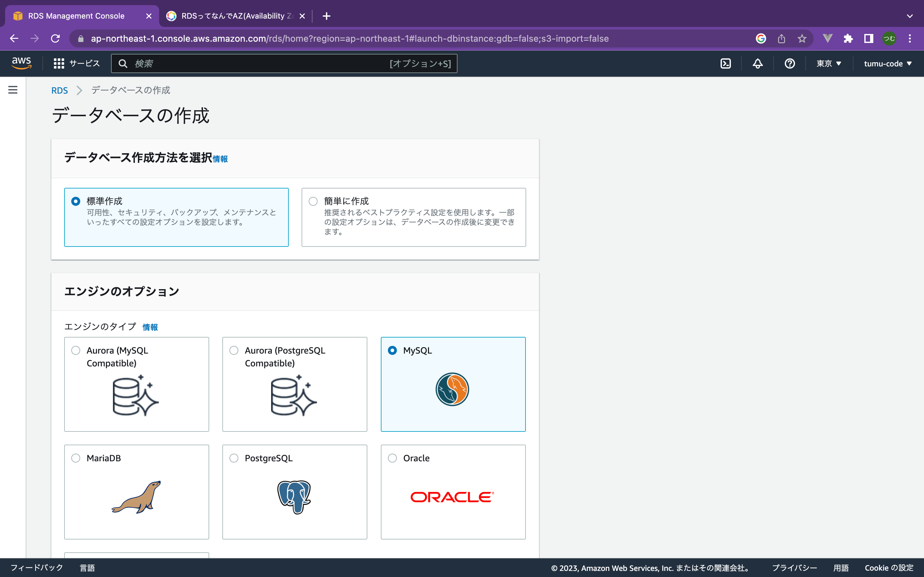Screen dimensions: 924x577
Task: Select the 簡単に作成 radio option
Action: pos(313,201)
